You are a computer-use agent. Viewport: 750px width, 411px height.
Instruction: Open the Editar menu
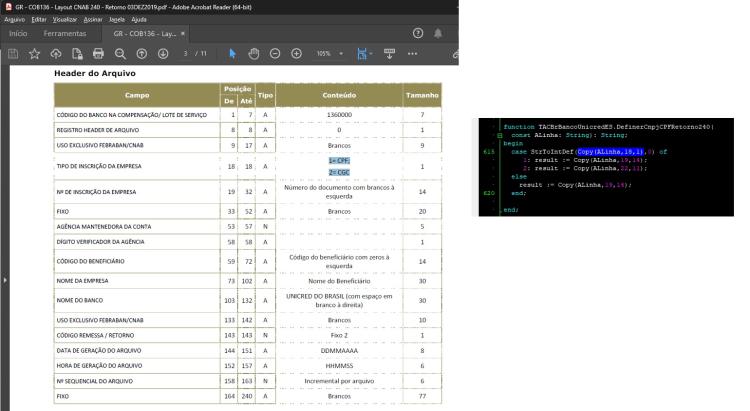coord(39,20)
